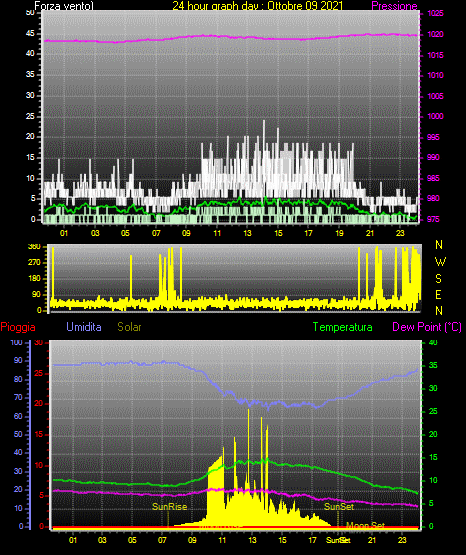Click the E compass letter
Viewport: 466px width, 555px height.
tap(438, 295)
